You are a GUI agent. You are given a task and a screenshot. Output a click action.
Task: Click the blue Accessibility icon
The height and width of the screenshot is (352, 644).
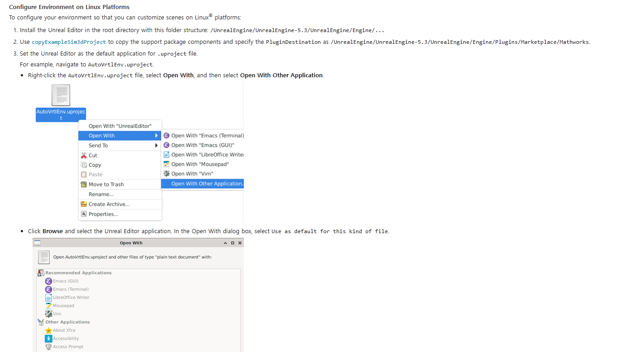48,338
